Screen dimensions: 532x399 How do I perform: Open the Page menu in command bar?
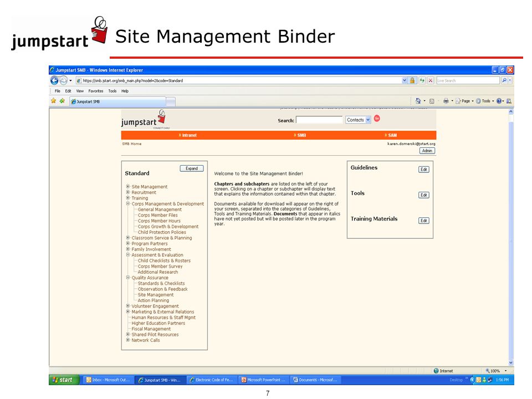point(464,101)
